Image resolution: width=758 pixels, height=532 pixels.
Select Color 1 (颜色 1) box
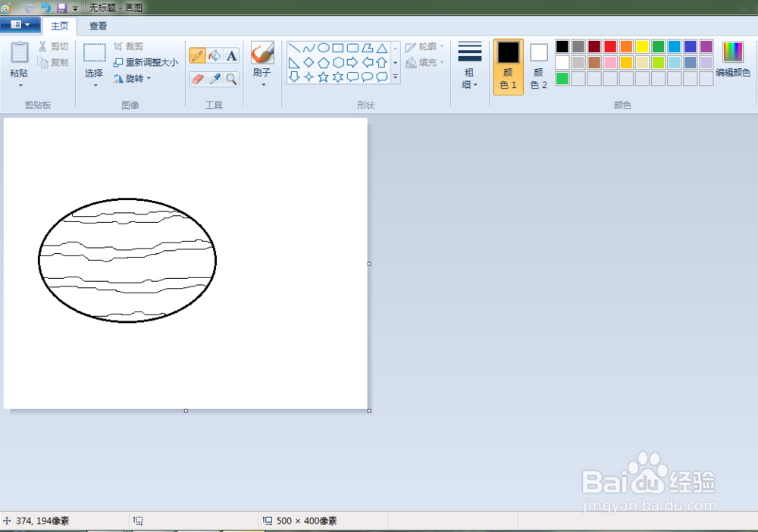click(508, 67)
